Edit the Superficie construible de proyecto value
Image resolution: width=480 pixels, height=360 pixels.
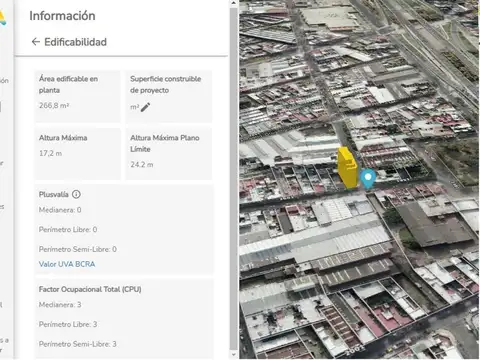[x=145, y=107]
